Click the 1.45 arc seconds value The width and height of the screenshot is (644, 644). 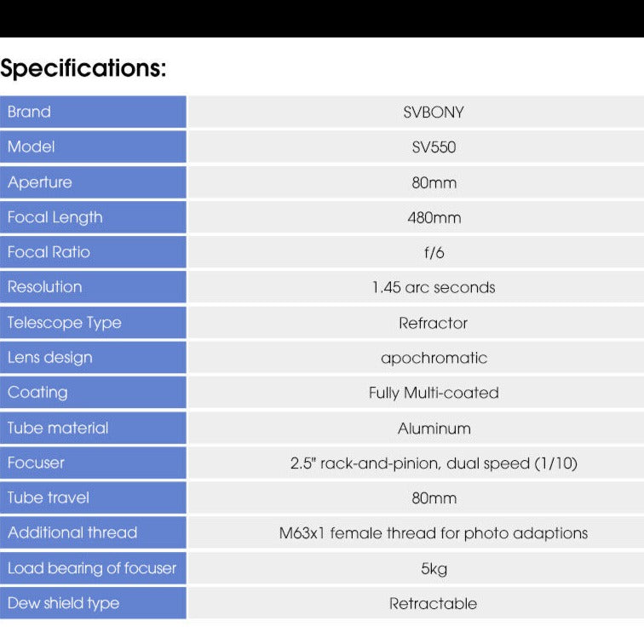pos(434,288)
